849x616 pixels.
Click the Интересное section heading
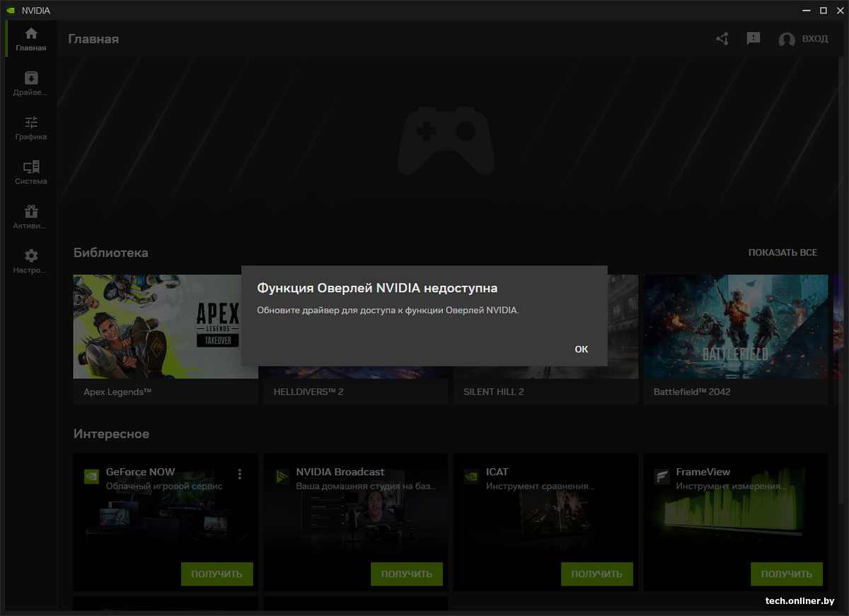(x=112, y=434)
